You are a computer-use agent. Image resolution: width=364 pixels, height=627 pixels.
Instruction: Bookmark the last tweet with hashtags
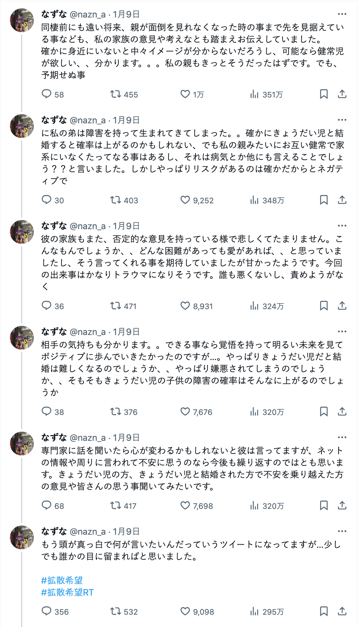[324, 612]
